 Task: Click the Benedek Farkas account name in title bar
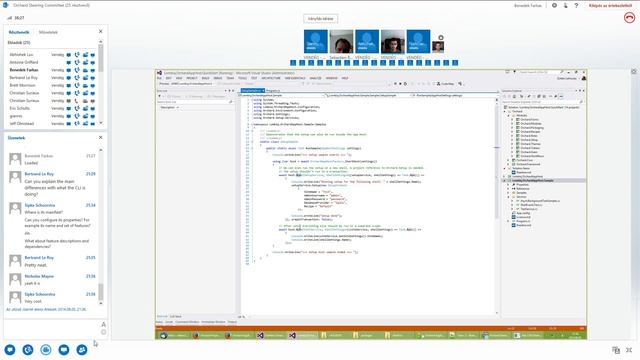tap(528, 5)
